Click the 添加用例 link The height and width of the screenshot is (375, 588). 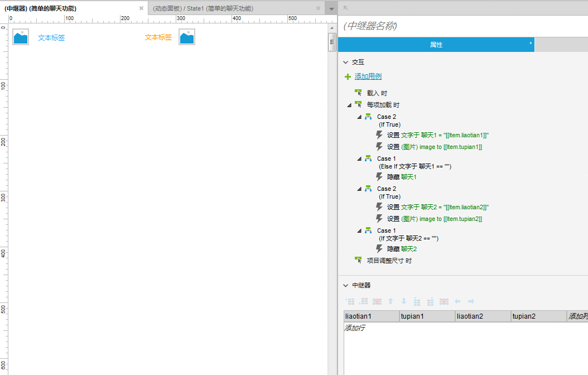(x=368, y=76)
